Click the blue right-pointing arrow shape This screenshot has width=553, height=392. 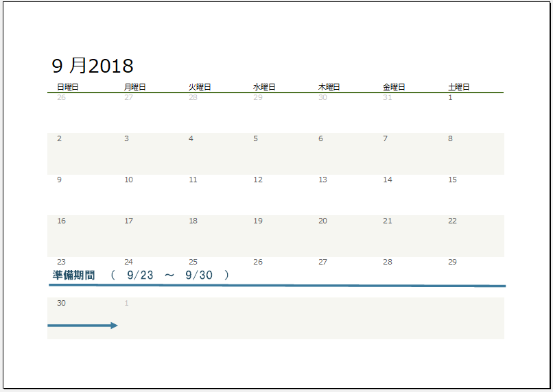click(x=82, y=326)
